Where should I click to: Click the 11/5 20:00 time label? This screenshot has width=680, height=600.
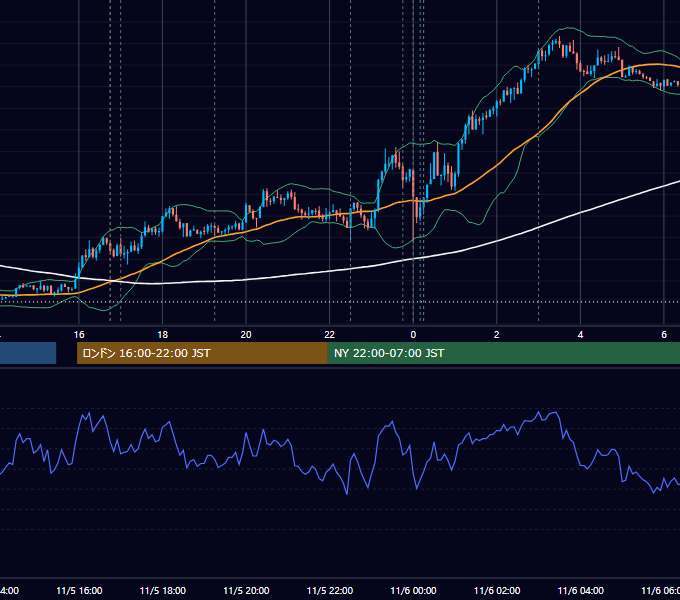tap(246, 590)
